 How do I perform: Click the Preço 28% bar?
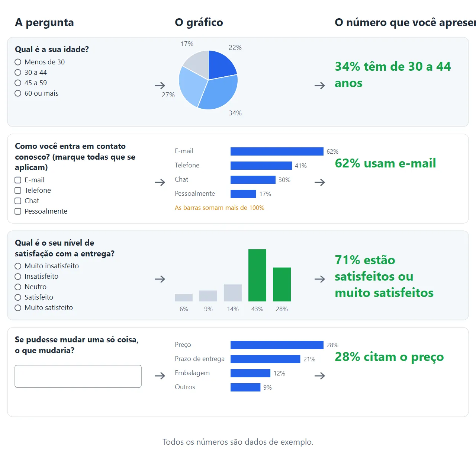tap(277, 345)
